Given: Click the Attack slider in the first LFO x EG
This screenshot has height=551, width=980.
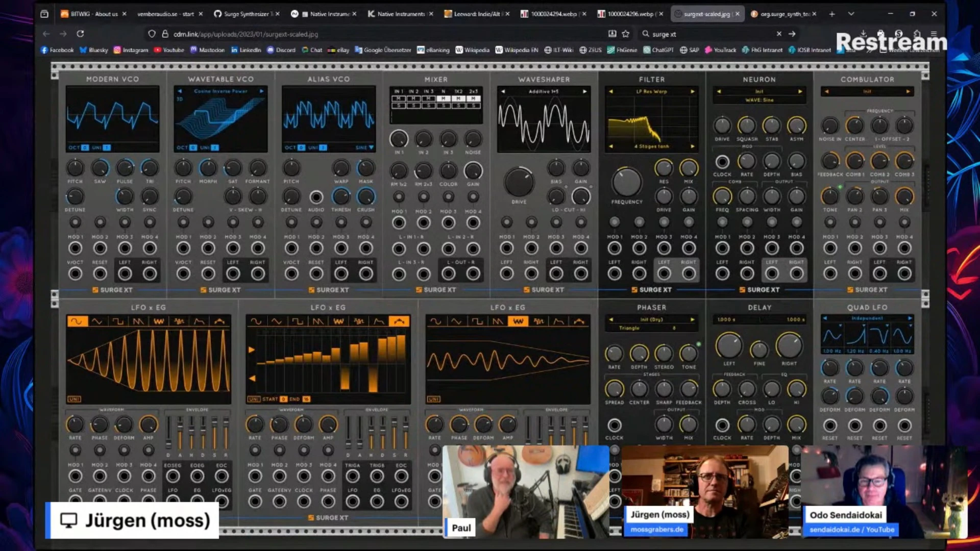Looking at the screenshot, I should pyautogui.click(x=180, y=432).
